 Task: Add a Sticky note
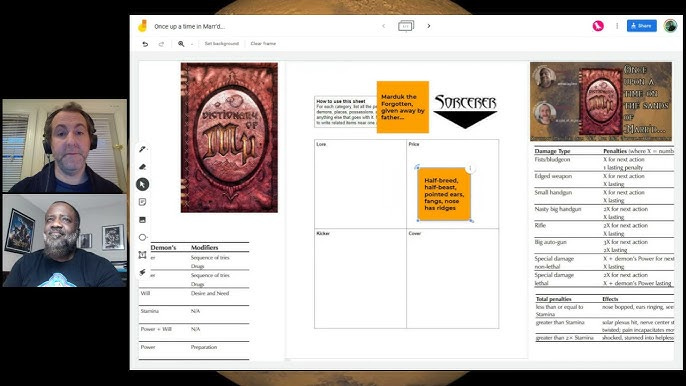(x=142, y=202)
